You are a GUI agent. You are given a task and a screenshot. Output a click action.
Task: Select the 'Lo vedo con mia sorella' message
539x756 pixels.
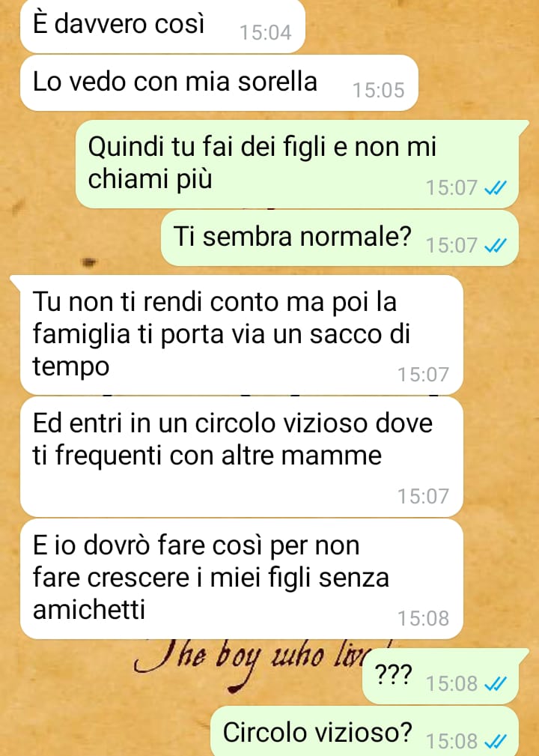click(x=219, y=83)
